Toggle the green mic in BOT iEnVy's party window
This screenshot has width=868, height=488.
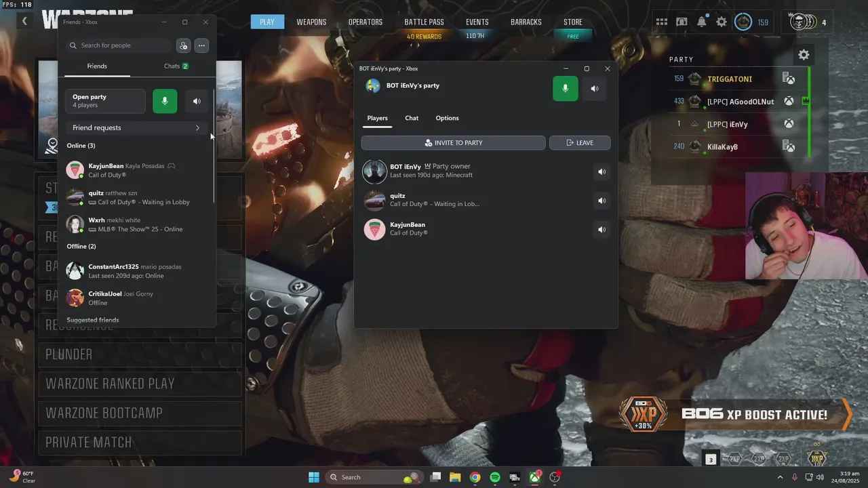click(566, 88)
